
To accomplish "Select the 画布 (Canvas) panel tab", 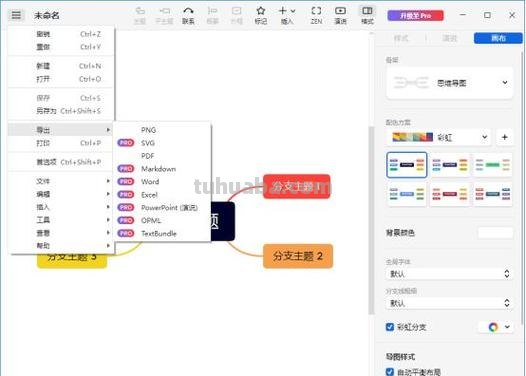I will [x=498, y=38].
